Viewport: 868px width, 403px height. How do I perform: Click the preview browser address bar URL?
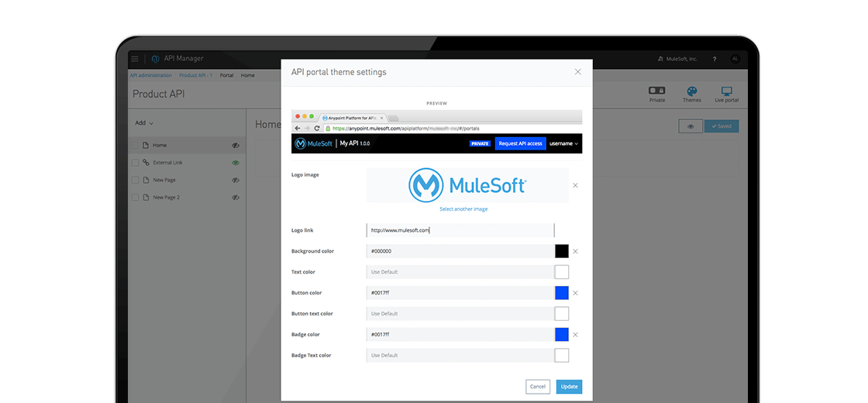click(x=406, y=128)
